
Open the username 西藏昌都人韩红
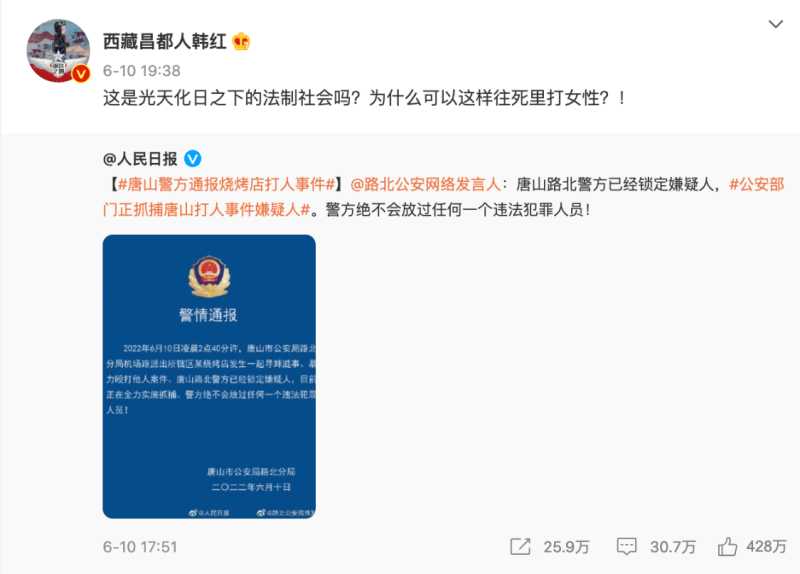point(165,41)
